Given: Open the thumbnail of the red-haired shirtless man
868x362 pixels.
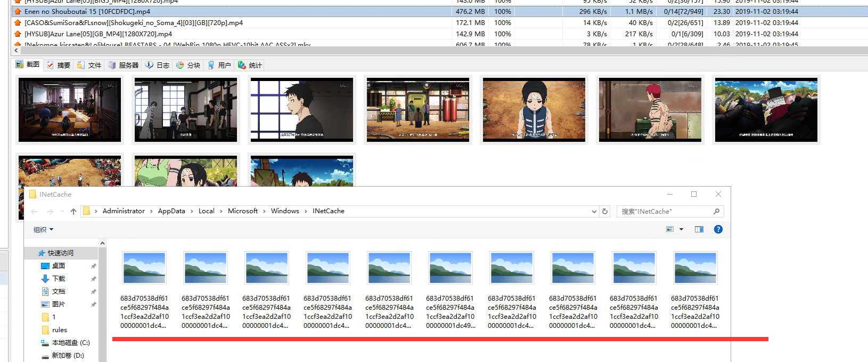Looking at the screenshot, I should pos(650,110).
